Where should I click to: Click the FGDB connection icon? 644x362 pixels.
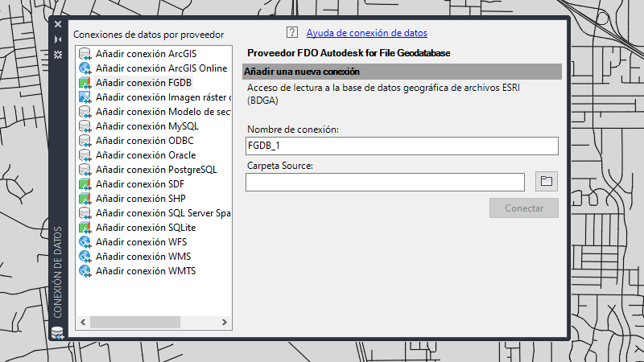pyautogui.click(x=85, y=83)
